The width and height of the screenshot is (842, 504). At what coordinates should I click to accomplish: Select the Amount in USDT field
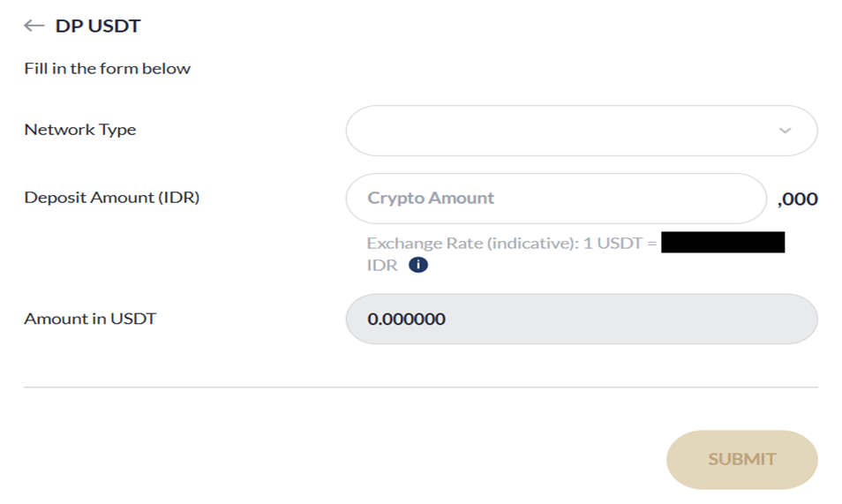tap(582, 319)
